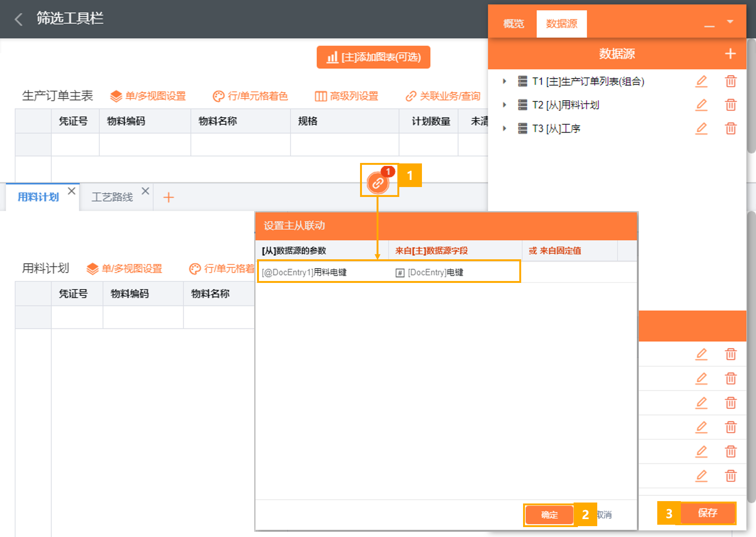
Task: Click 凭证号 header in 生产订单主表
Action: coord(75,121)
